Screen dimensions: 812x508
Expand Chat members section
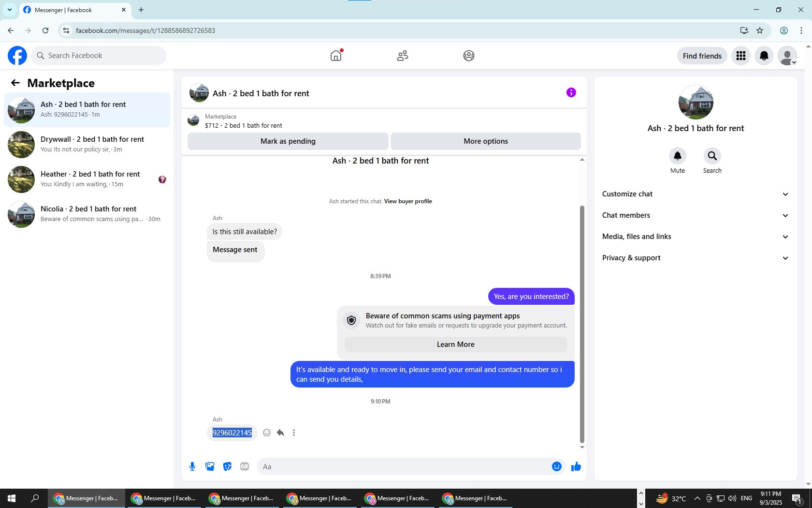pyautogui.click(x=696, y=215)
